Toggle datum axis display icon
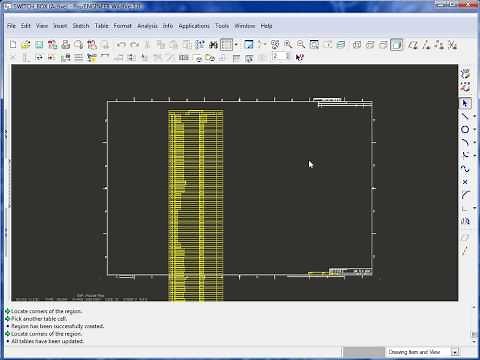The width and height of the screenshot is (480, 360). coord(426,44)
